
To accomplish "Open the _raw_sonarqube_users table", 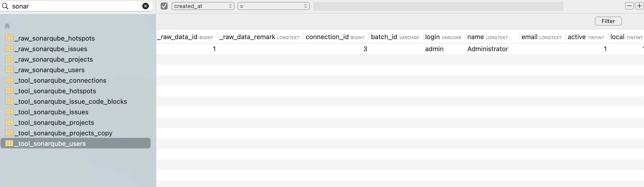I will point(50,70).
